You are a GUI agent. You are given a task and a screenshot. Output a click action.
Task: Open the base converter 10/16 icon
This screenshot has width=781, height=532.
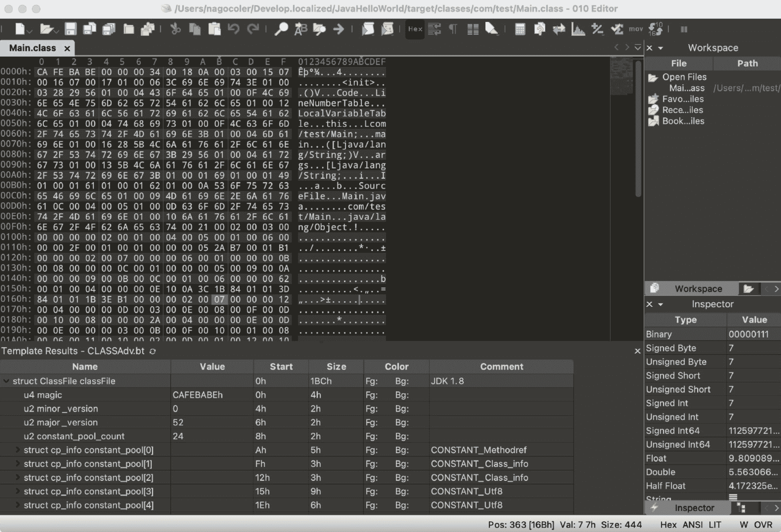[655, 29]
